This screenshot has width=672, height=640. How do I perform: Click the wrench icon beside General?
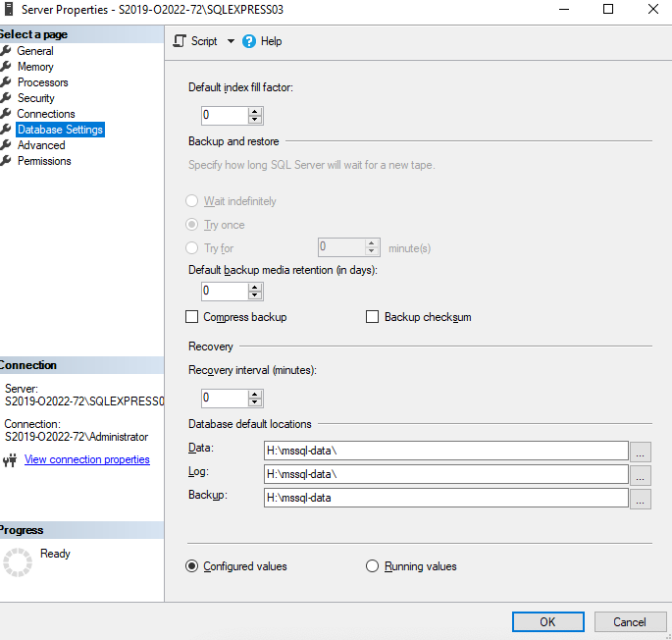[6, 51]
